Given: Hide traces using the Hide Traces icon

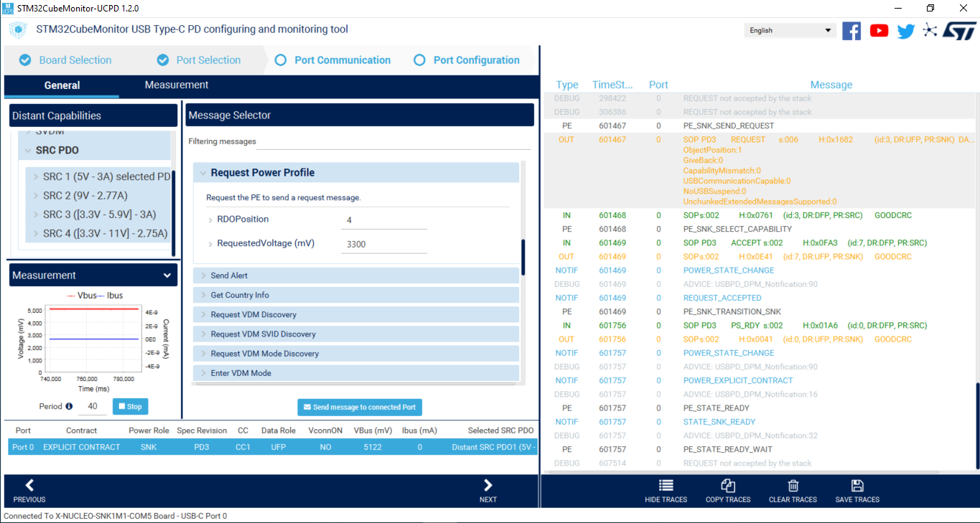Looking at the screenshot, I should (665, 491).
